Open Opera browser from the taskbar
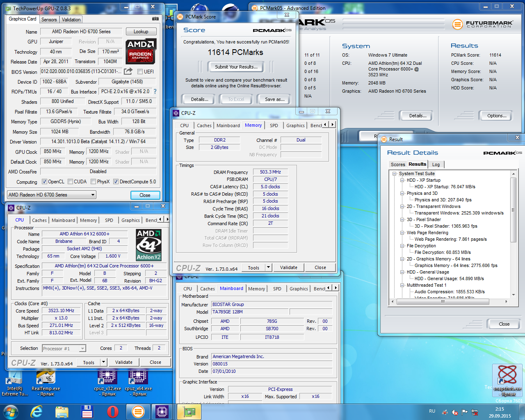Screen dimensions: 525x420 pyautogui.click(x=112, y=412)
